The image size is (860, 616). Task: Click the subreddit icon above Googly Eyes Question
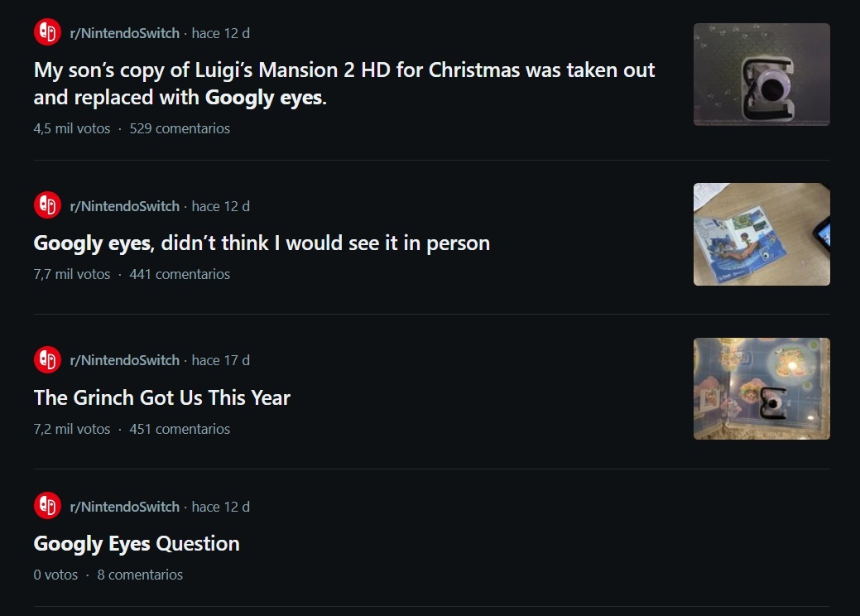coord(47,506)
